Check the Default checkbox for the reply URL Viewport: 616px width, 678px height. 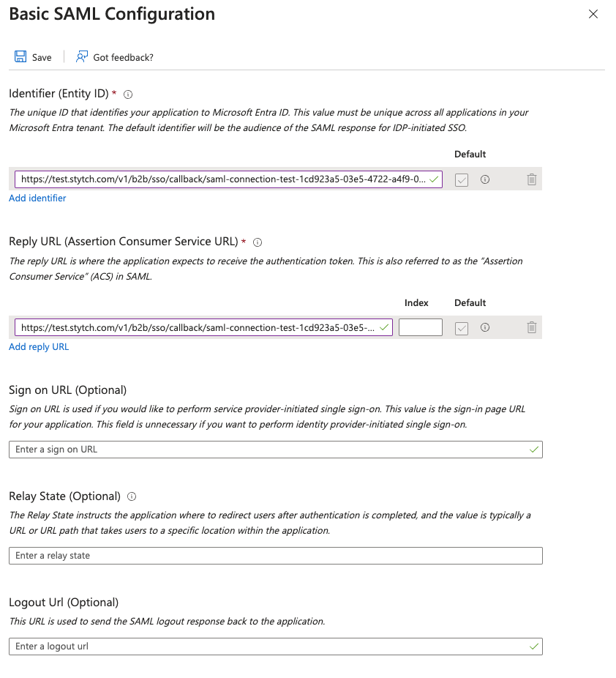pos(461,327)
